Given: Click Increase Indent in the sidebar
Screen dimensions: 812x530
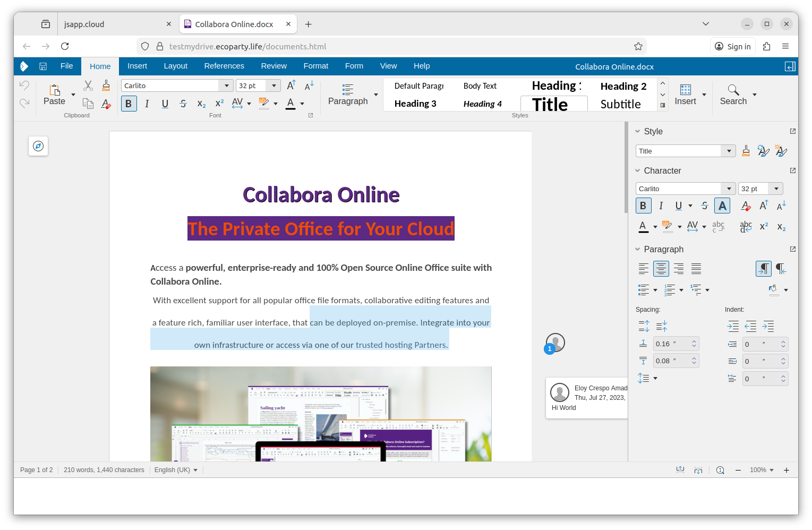Looking at the screenshot, I should tap(733, 326).
